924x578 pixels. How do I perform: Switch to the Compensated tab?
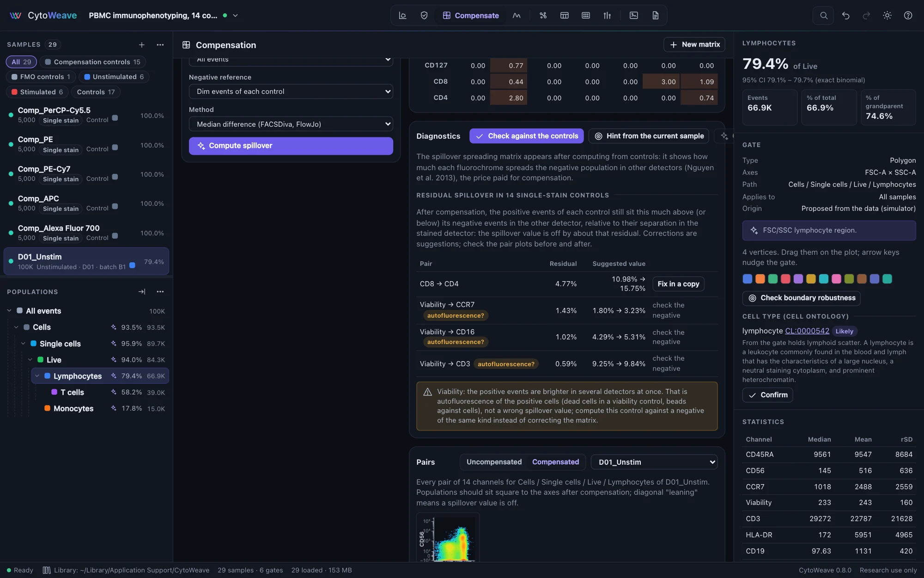coord(555,462)
